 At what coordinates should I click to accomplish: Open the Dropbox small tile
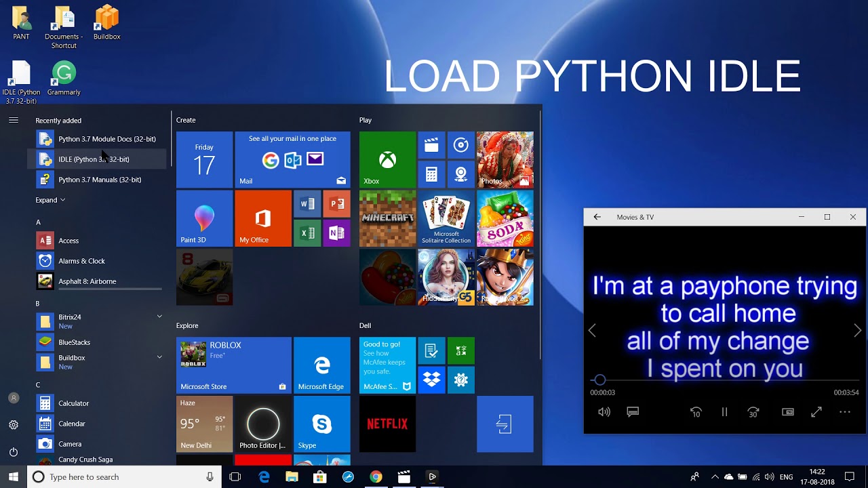431,380
